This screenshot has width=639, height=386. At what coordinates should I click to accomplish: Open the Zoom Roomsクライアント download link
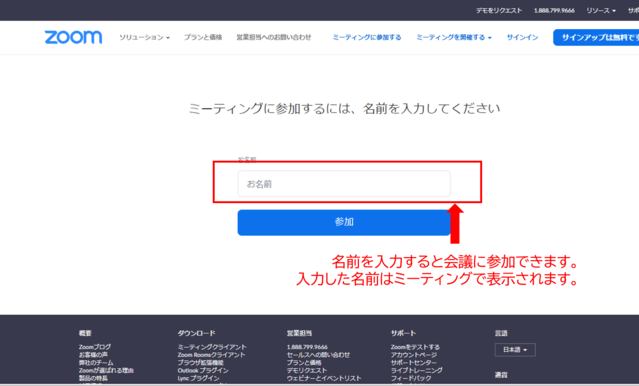[x=211, y=355]
